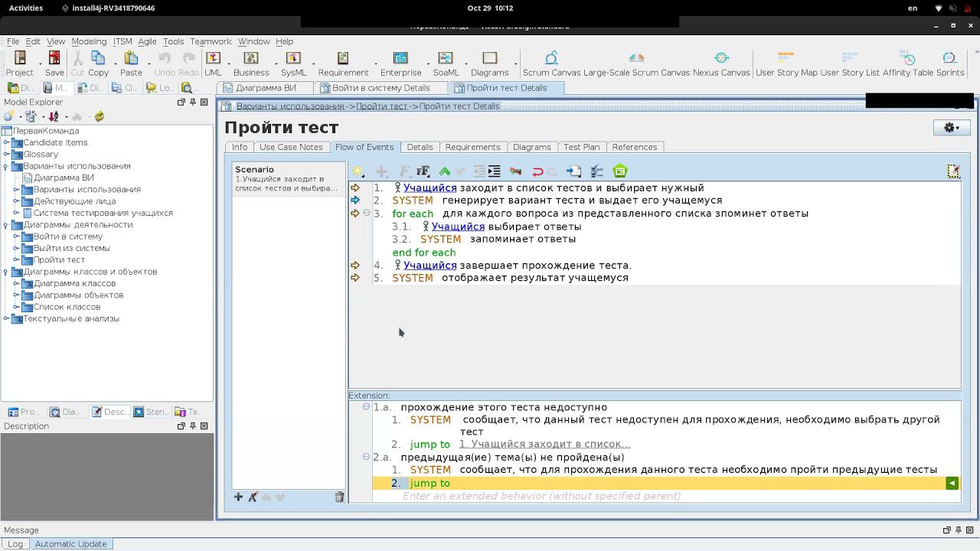Click the extended behavior input field

(541, 496)
